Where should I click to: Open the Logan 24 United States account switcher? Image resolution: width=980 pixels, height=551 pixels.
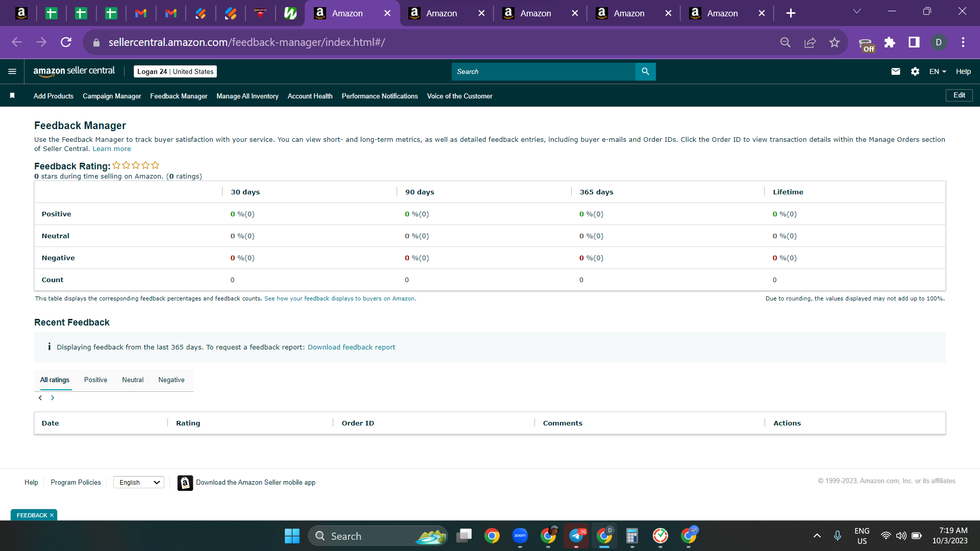pos(175,71)
